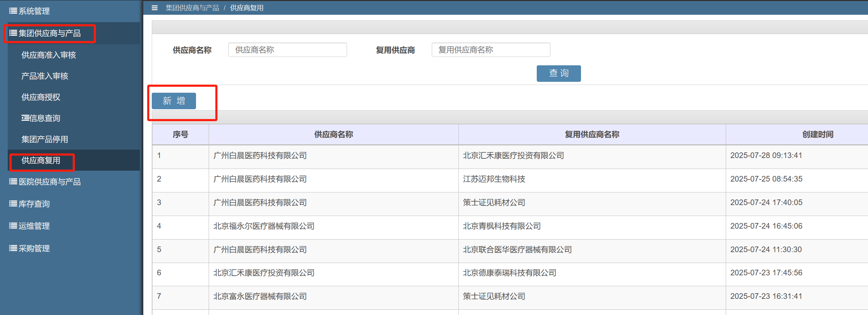Click sequence number 7 cell
Image resolution: width=868 pixels, height=315 pixels.
click(181, 298)
